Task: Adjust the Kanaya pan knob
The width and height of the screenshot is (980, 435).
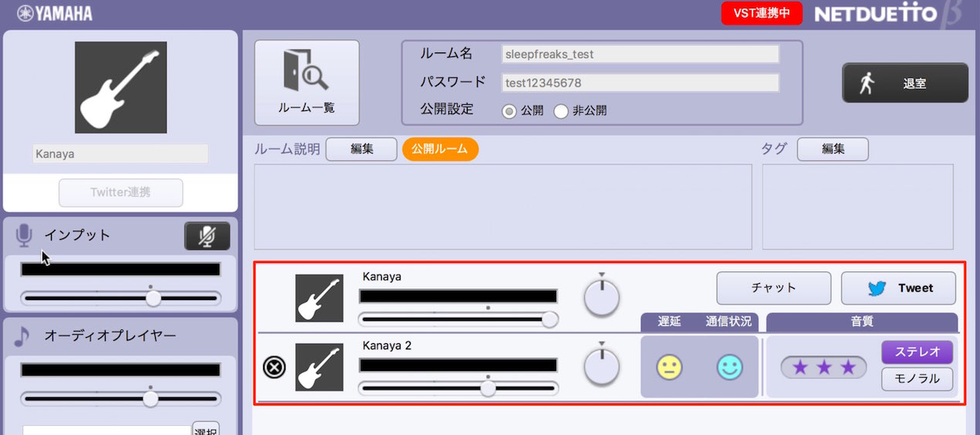Action: 602,298
